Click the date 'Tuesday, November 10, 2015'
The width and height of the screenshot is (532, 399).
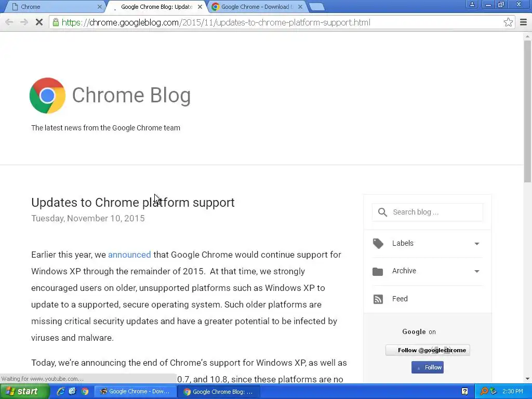[x=88, y=218]
